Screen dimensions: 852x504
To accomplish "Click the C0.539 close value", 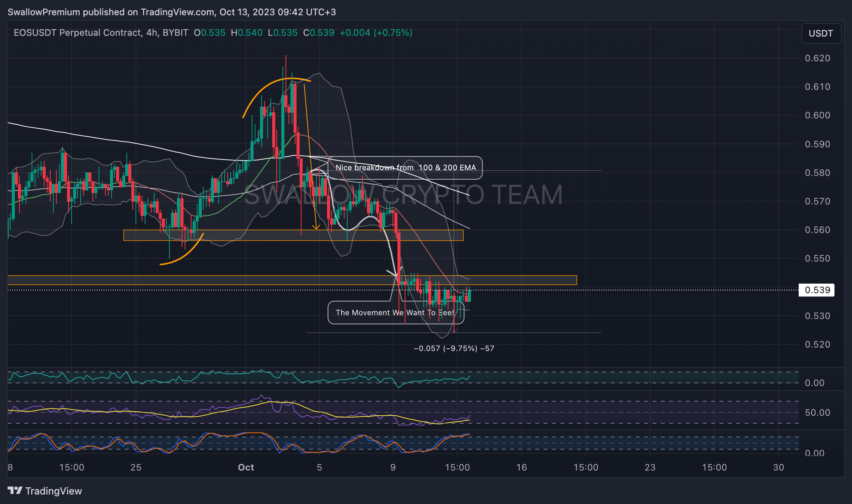I will click(319, 33).
